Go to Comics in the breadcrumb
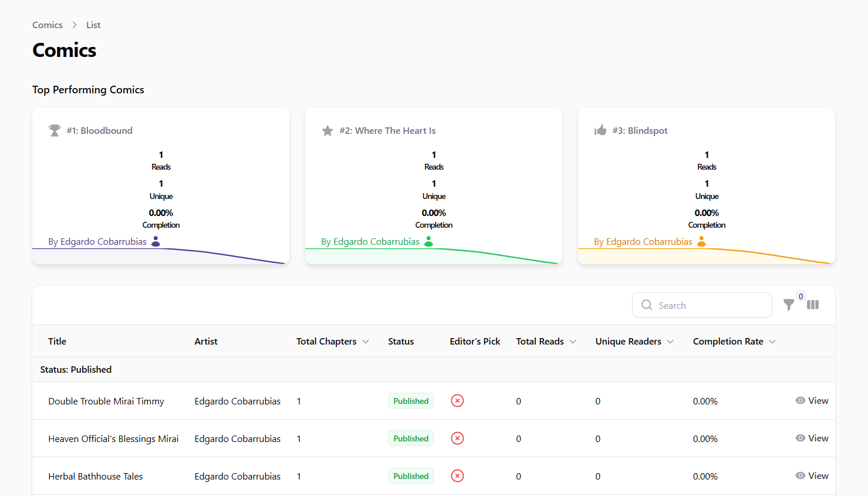Image resolution: width=868 pixels, height=496 pixels. [x=48, y=25]
